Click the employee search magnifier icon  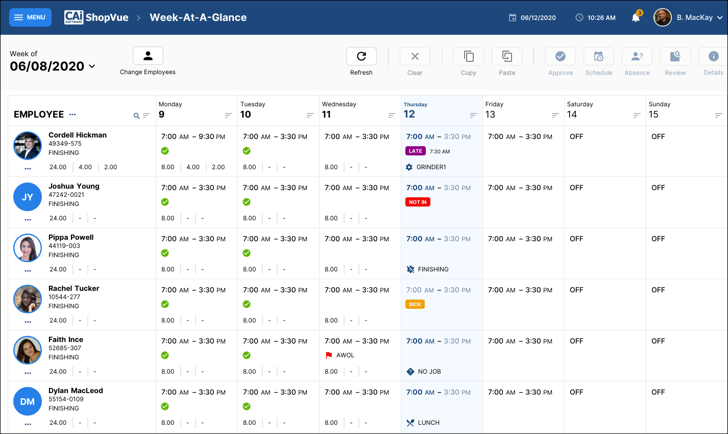(137, 116)
